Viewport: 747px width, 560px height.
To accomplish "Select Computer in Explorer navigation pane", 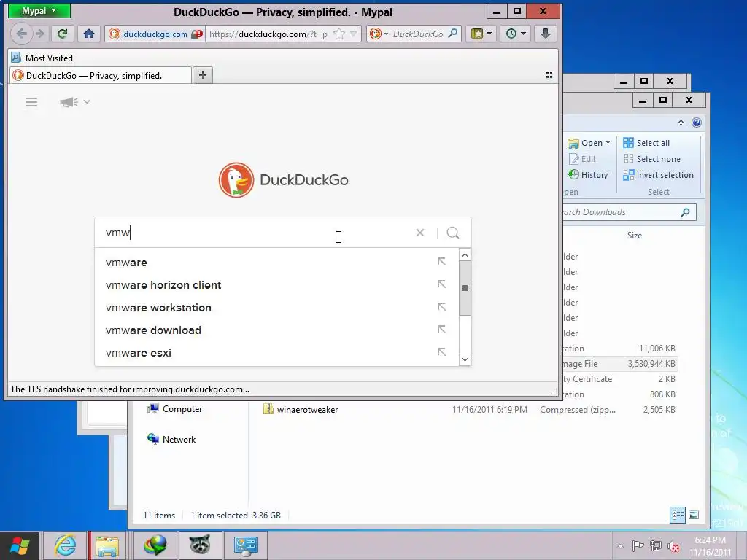I will (x=175, y=409).
